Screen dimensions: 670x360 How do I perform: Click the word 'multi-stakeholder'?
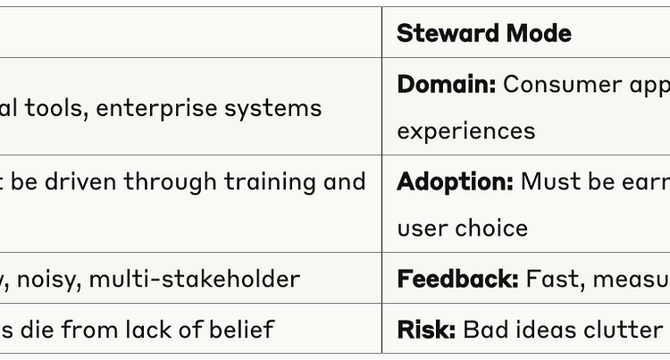(x=194, y=279)
